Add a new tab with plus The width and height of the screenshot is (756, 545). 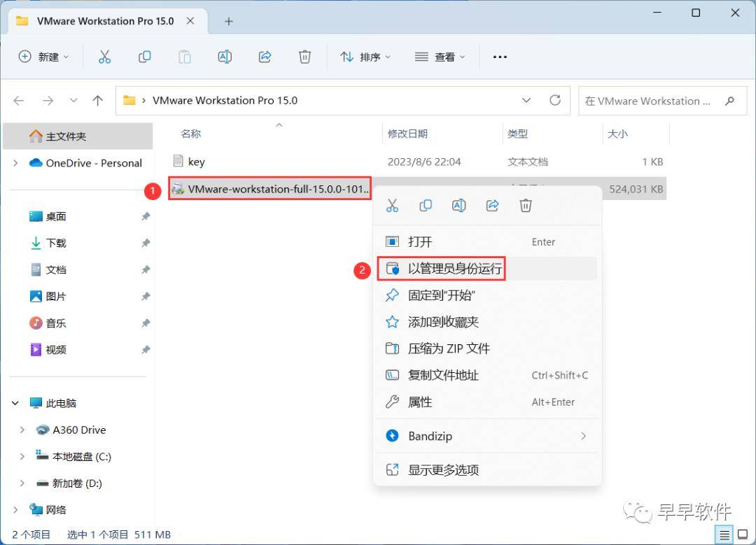(x=229, y=21)
